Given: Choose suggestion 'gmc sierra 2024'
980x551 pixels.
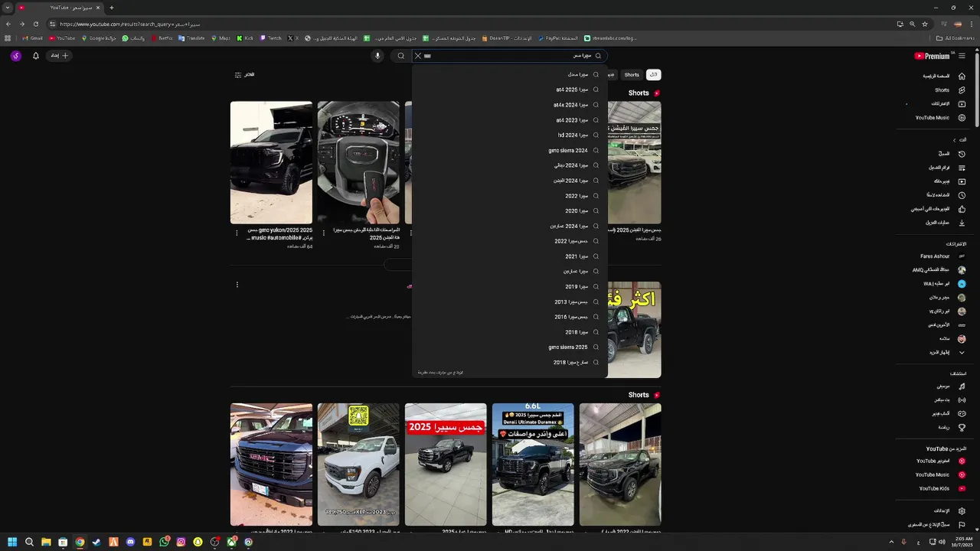Looking at the screenshot, I should click(510, 151).
